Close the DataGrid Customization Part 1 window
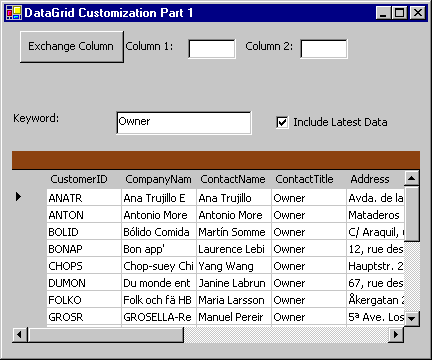 tap(417, 13)
